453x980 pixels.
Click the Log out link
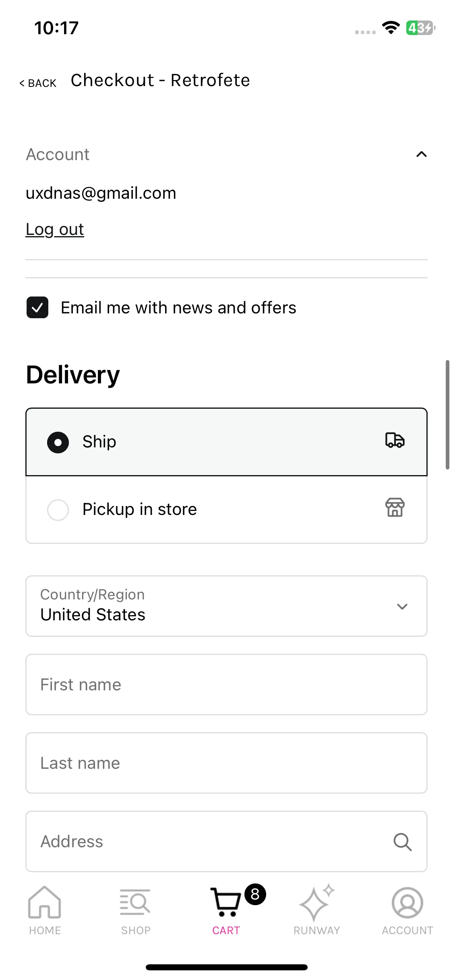click(x=55, y=229)
